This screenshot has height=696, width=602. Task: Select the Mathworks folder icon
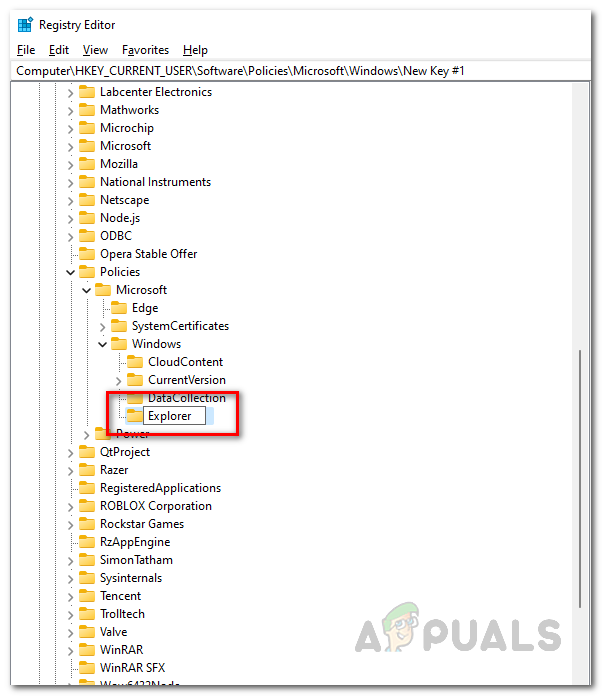(87, 110)
